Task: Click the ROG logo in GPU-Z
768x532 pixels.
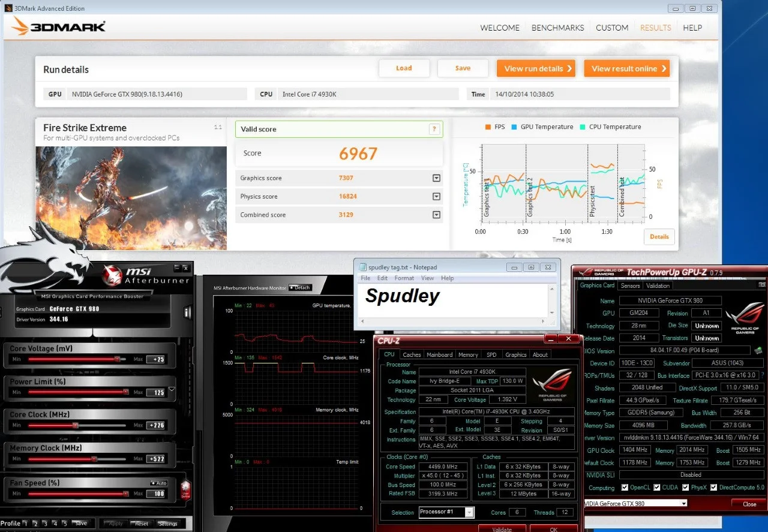Action: (x=744, y=318)
